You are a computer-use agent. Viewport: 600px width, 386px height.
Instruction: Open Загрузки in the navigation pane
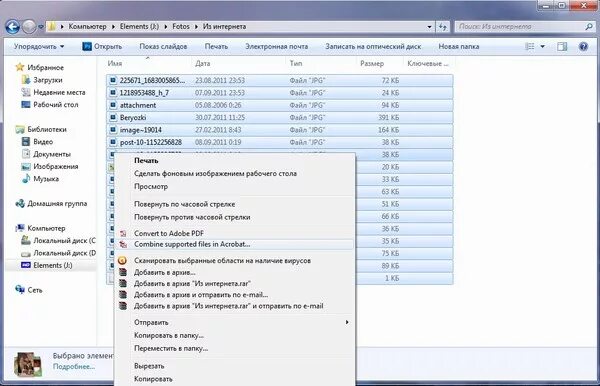point(47,80)
